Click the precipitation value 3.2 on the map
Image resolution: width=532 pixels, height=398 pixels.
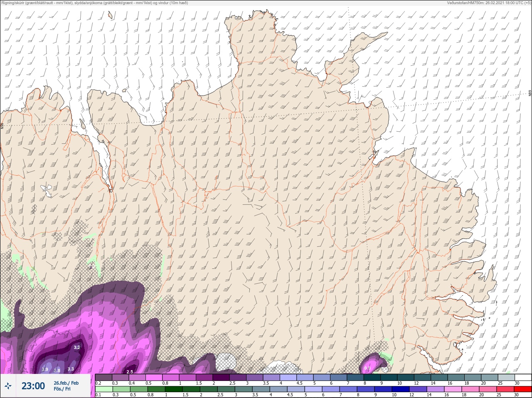click(x=76, y=347)
